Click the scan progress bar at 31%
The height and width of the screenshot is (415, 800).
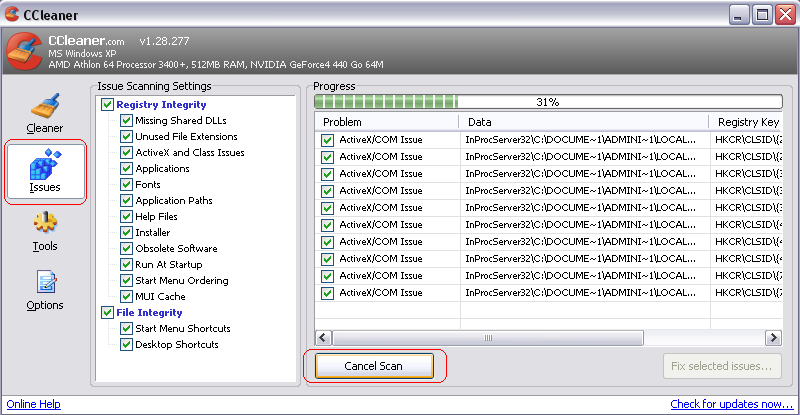click(548, 102)
